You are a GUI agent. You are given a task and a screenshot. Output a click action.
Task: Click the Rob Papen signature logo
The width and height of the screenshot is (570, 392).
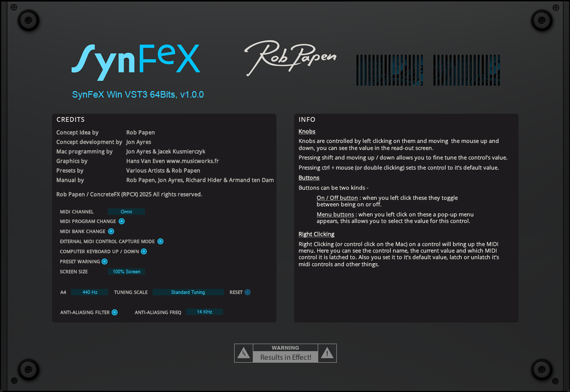290,58
